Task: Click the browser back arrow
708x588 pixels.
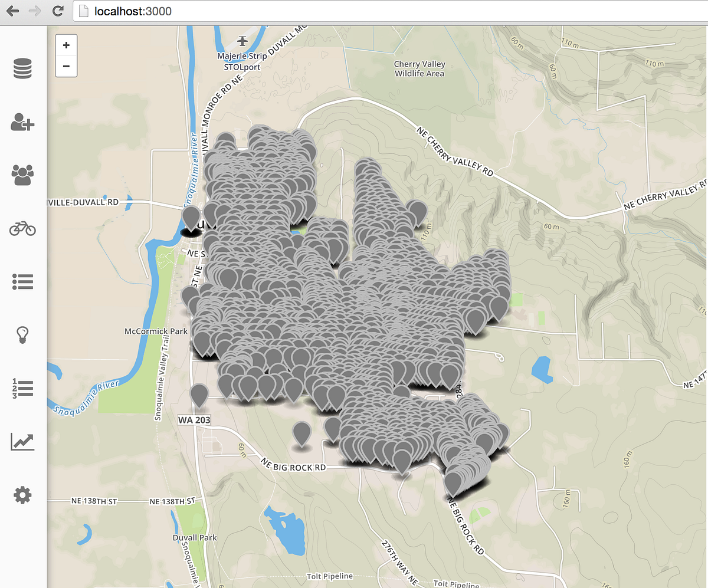Action: tap(12, 11)
